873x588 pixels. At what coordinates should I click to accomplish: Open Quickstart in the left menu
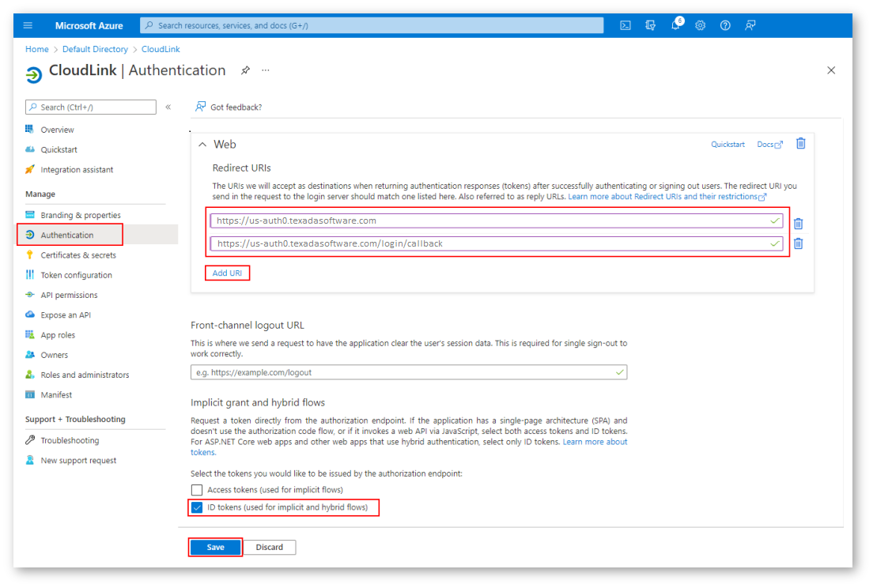[x=59, y=149]
